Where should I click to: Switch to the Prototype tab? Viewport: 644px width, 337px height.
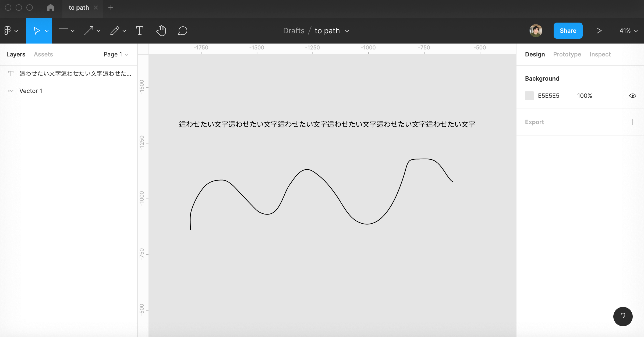[x=567, y=54]
